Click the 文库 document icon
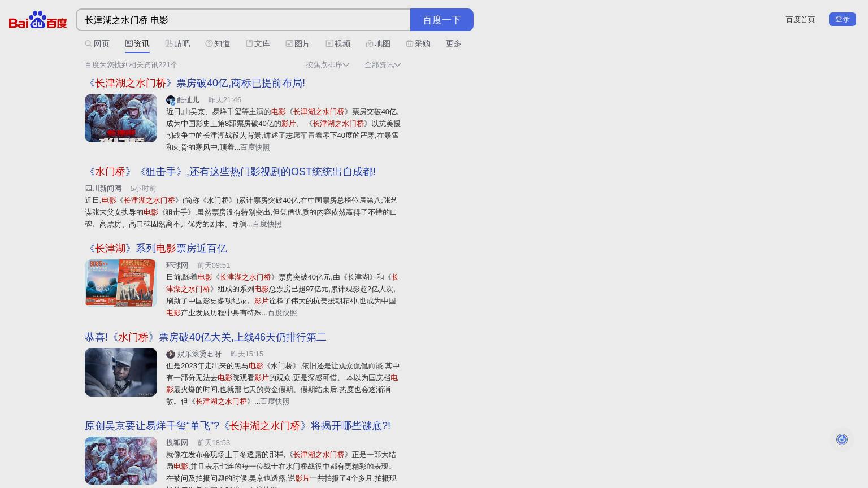The width and height of the screenshot is (868, 488). tap(249, 43)
